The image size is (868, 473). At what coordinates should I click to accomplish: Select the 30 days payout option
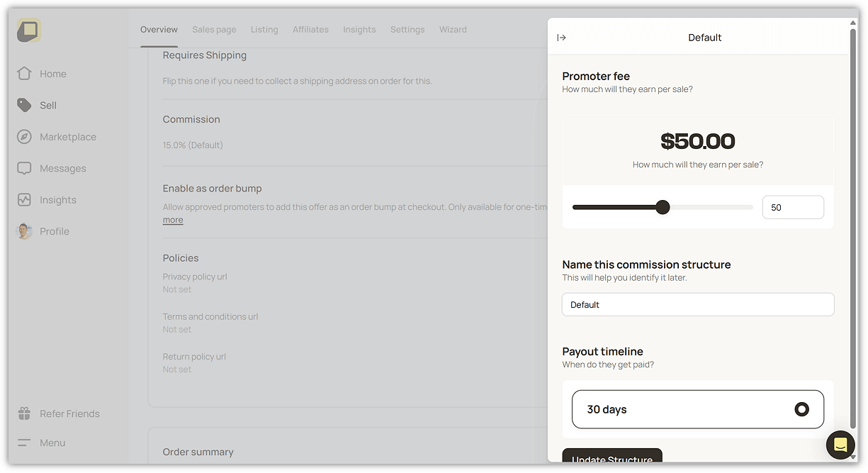697,409
